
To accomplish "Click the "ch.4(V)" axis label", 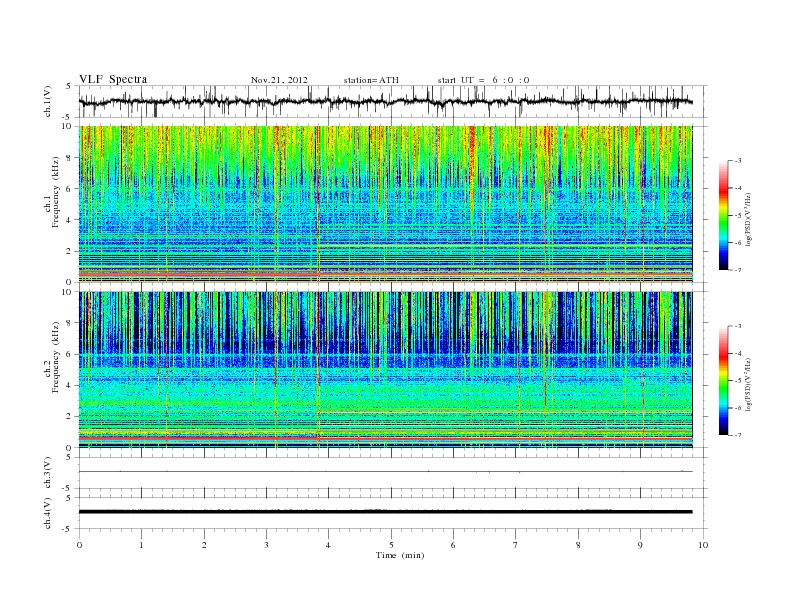I will click(48, 513).
